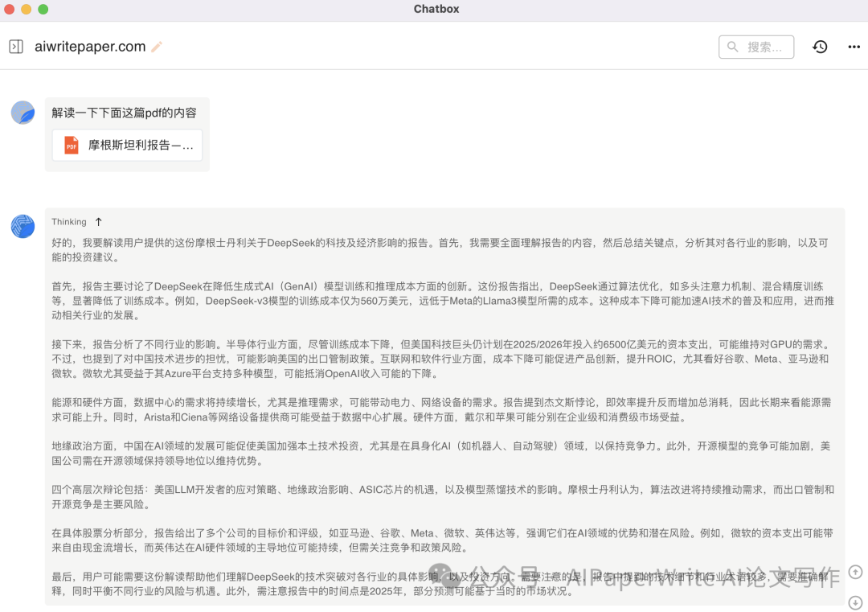The image size is (868, 612).
Task: Open the three-dot more options menu
Action: [854, 47]
